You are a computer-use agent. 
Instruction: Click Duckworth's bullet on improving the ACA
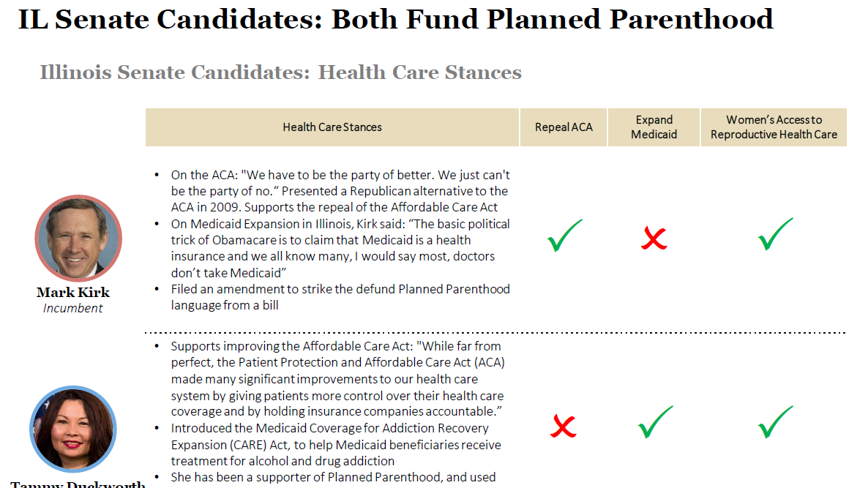point(337,378)
